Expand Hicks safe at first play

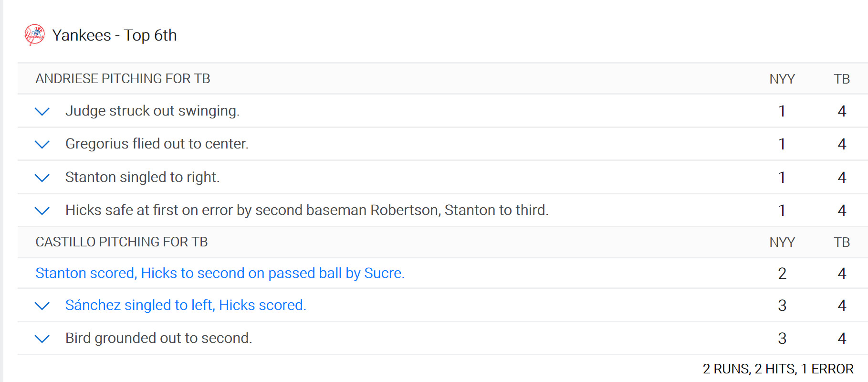point(42,211)
